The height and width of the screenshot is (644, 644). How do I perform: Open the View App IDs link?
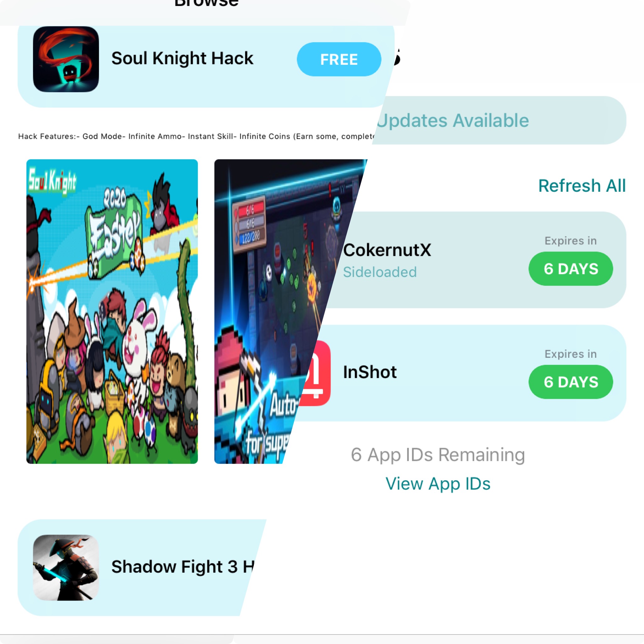[x=438, y=484]
